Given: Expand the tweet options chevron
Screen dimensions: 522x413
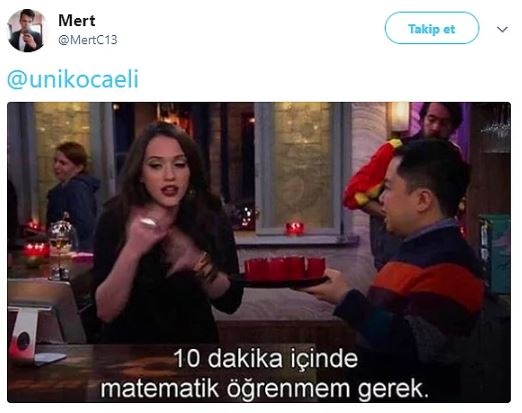Looking at the screenshot, I should click(502, 29).
